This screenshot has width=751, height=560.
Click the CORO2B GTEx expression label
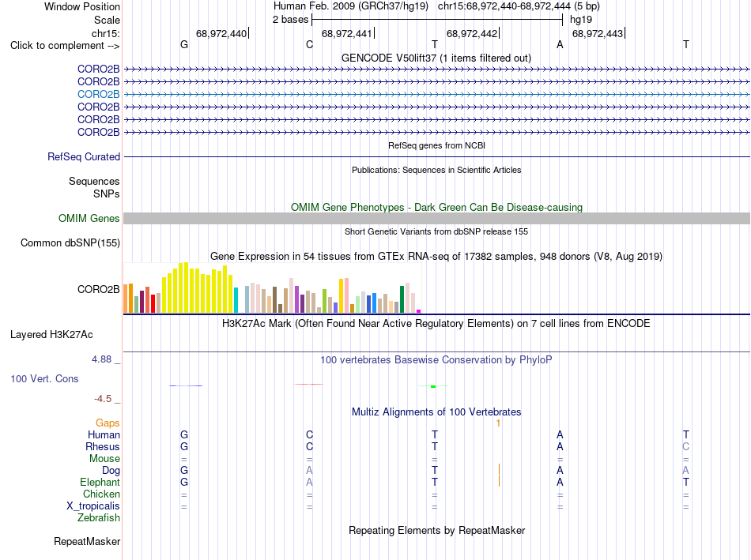99,290
